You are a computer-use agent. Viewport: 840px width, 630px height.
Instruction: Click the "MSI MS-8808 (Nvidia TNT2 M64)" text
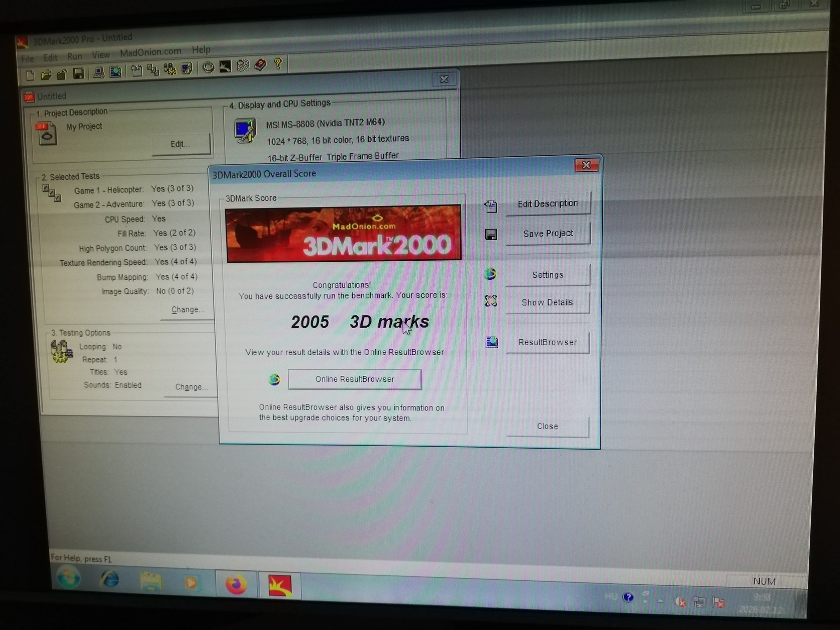[x=326, y=123]
